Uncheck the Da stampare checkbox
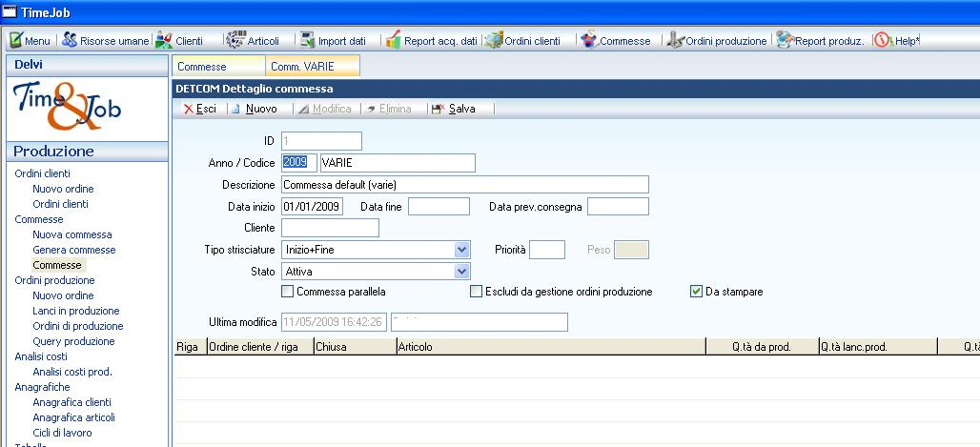The image size is (980, 447). click(696, 292)
